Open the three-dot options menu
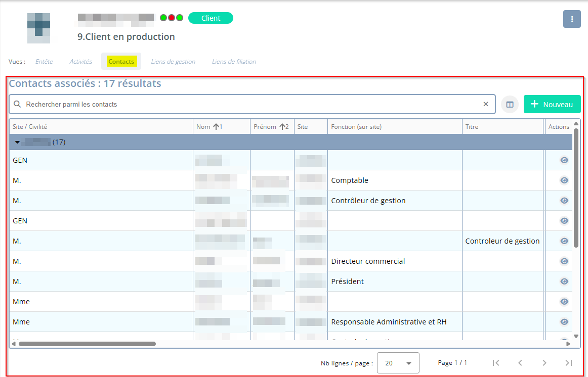The image size is (588, 377). point(572,19)
